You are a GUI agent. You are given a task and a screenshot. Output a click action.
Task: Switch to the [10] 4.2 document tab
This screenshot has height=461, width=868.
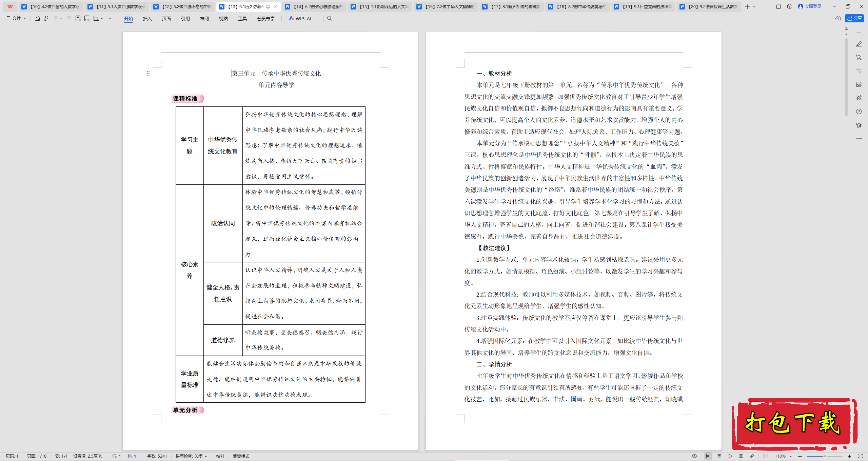(51, 6)
